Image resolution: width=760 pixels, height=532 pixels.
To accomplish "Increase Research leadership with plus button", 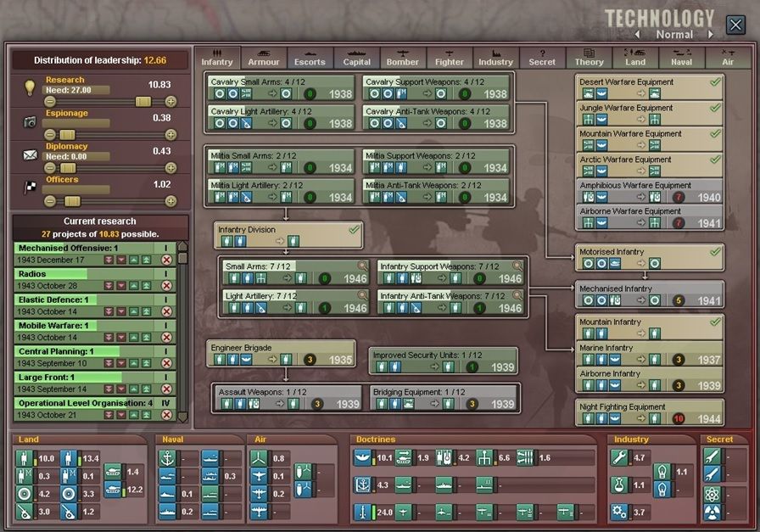I will coord(170,101).
